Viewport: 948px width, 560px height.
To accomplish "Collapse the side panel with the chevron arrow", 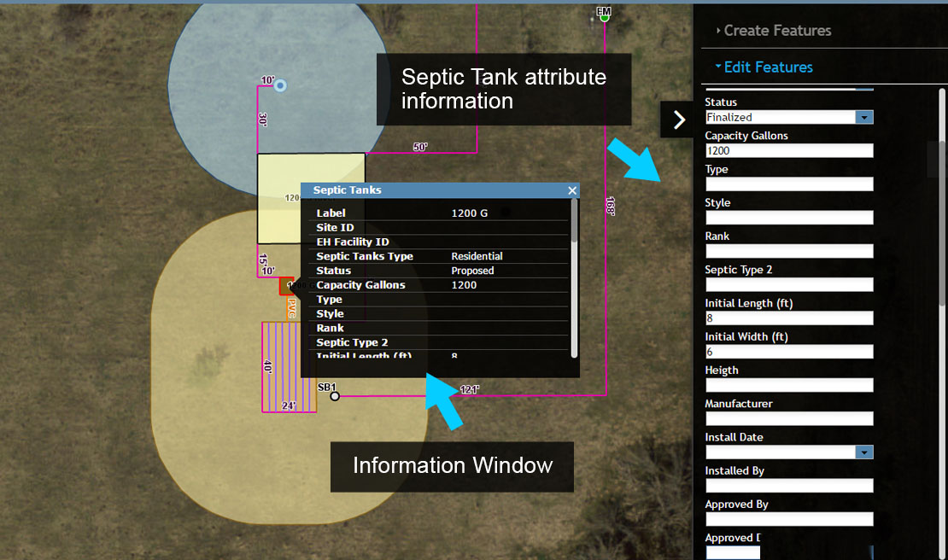I will 679,120.
